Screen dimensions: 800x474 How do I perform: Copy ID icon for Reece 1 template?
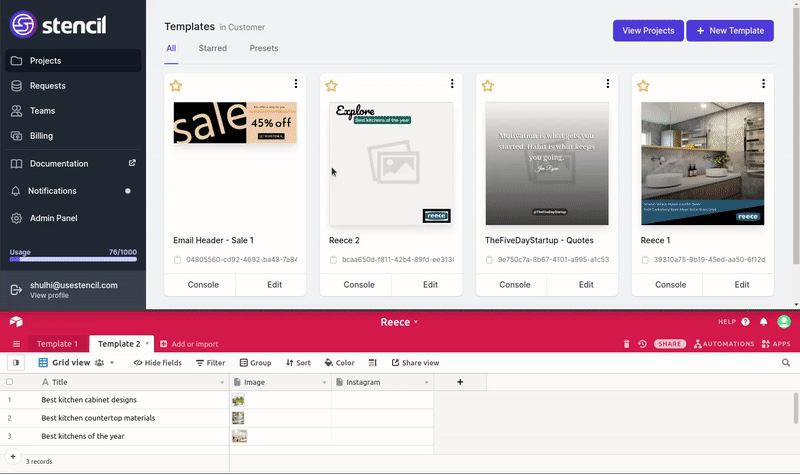(645, 260)
